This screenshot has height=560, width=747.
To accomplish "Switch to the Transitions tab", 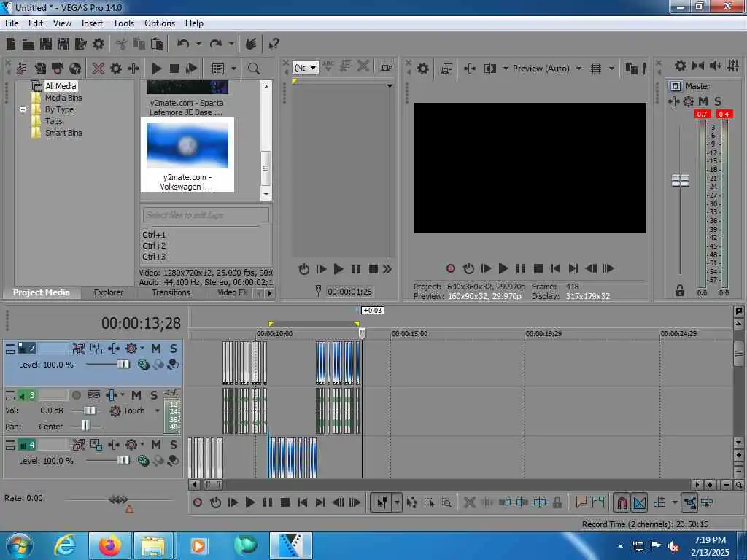I will click(x=171, y=292).
